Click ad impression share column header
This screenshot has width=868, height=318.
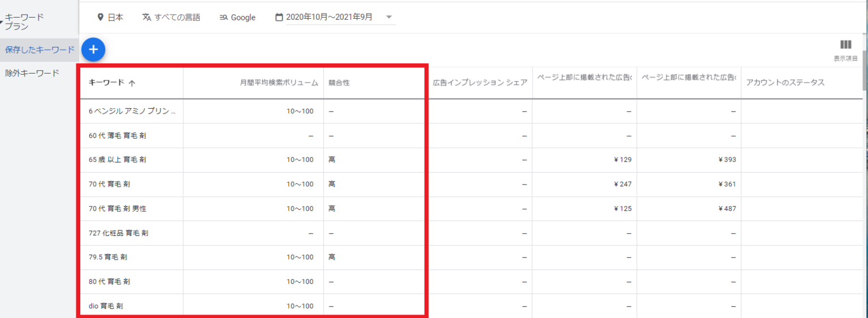(x=480, y=83)
